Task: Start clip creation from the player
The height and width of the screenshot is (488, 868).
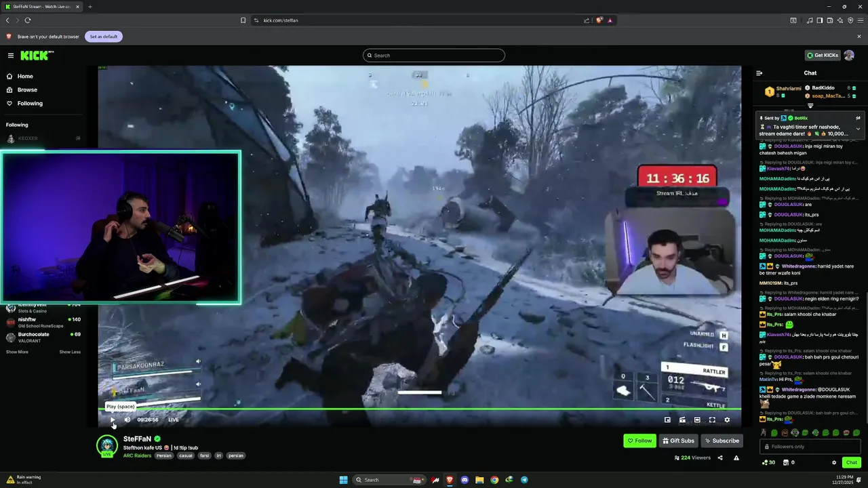Action: (682, 420)
